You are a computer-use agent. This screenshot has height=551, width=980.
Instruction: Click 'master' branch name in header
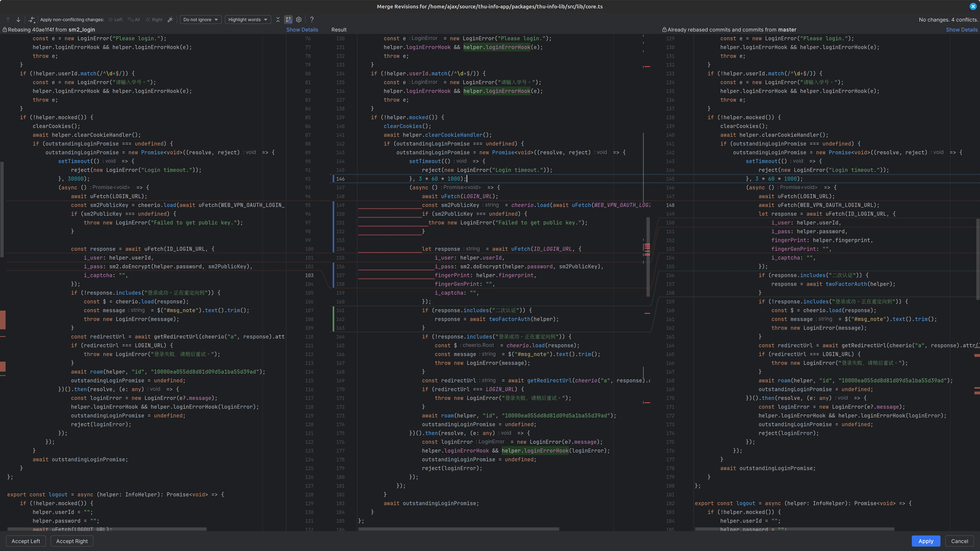[x=787, y=30]
